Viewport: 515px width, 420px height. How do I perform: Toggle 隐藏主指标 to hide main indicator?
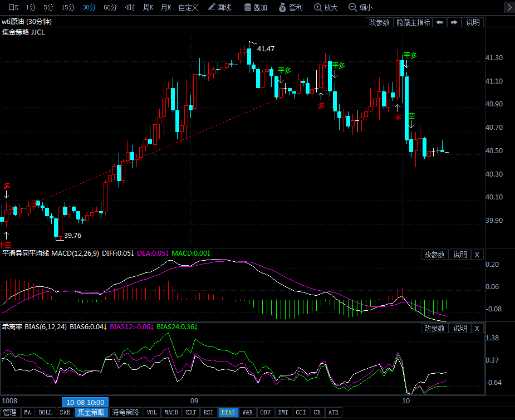413,22
